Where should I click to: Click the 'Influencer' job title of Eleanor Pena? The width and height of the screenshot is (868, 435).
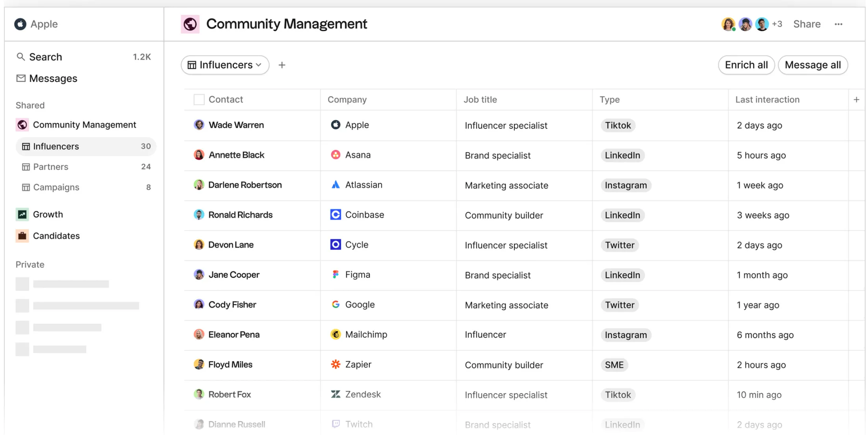tap(485, 335)
